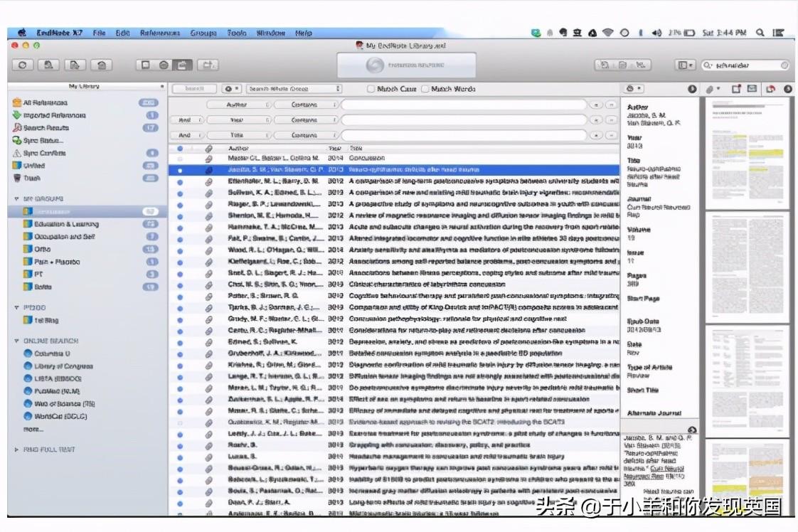Click the first icon in right toolbar group
Screen dimensions: 798x532
[x=604, y=65]
